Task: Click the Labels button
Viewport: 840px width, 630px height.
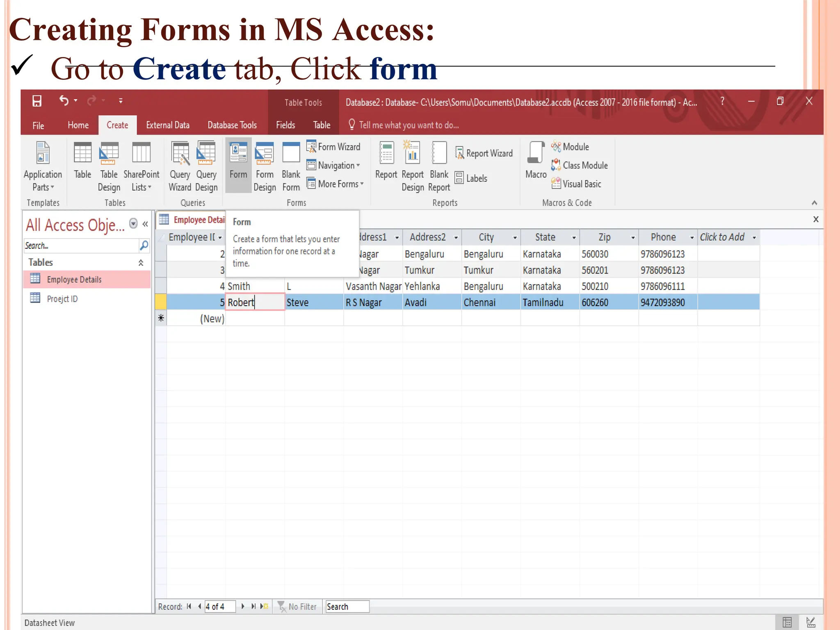Action: (471, 178)
